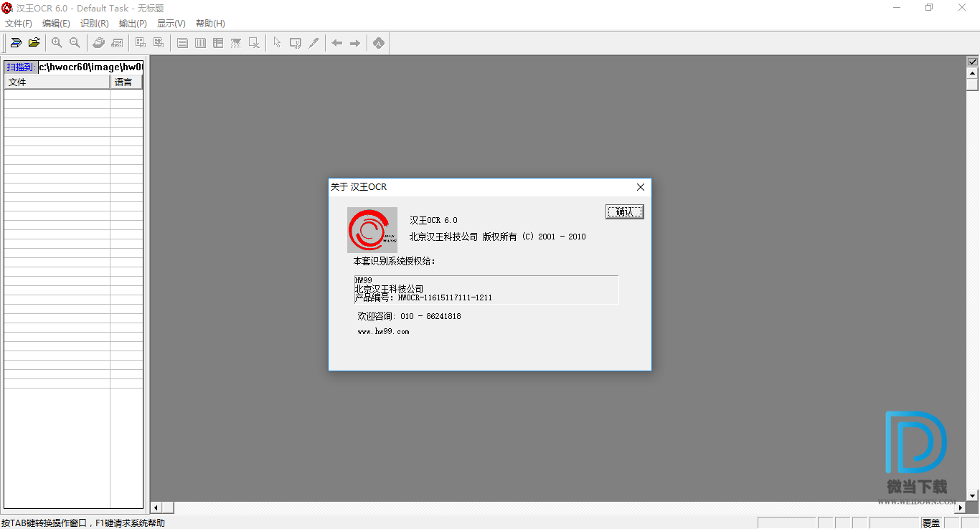Select the vertical text lines icon

(x=200, y=43)
